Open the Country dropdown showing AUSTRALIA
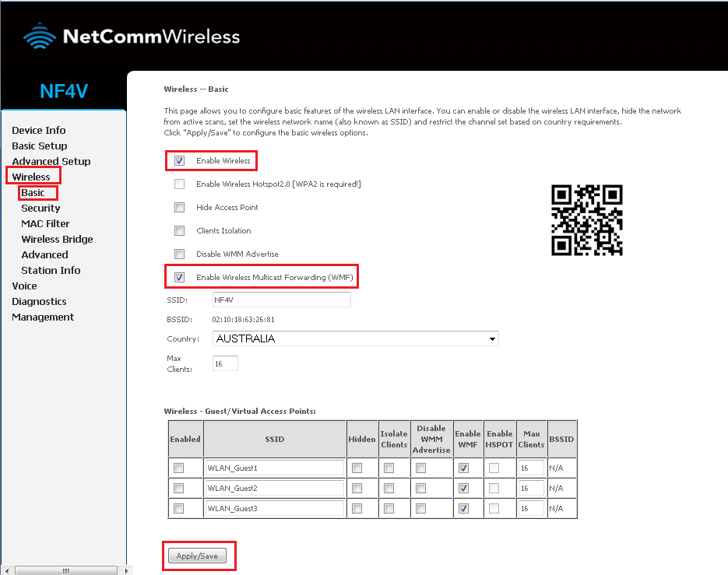This screenshot has height=575, width=728. click(356, 338)
